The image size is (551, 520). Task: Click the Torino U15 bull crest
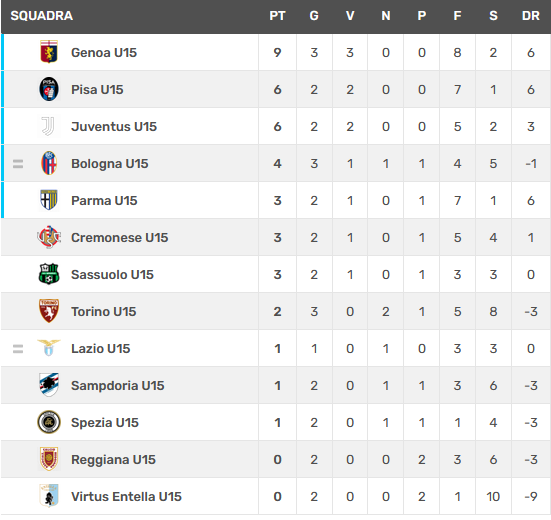(x=49, y=311)
